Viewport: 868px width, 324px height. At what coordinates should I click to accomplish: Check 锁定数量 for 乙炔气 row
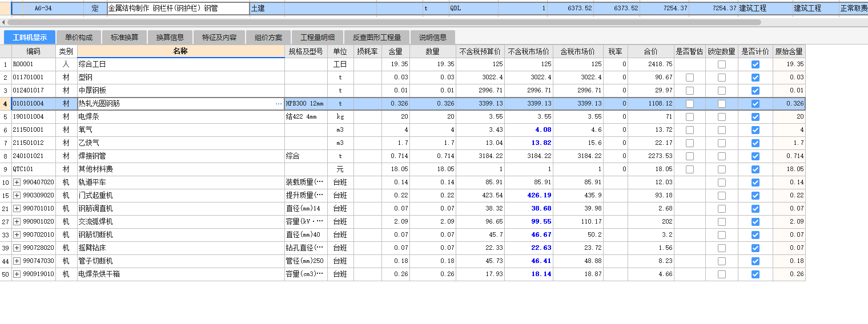(x=722, y=143)
